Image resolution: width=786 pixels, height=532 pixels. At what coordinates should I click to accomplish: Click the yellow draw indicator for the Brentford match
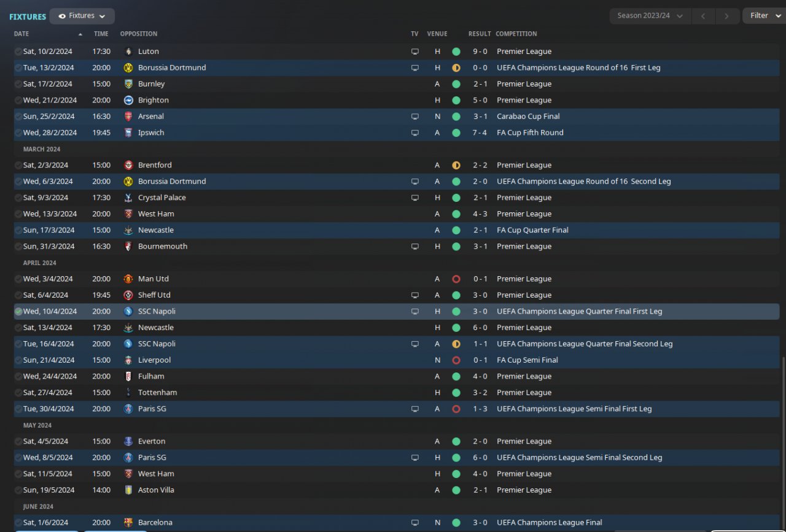pos(456,166)
